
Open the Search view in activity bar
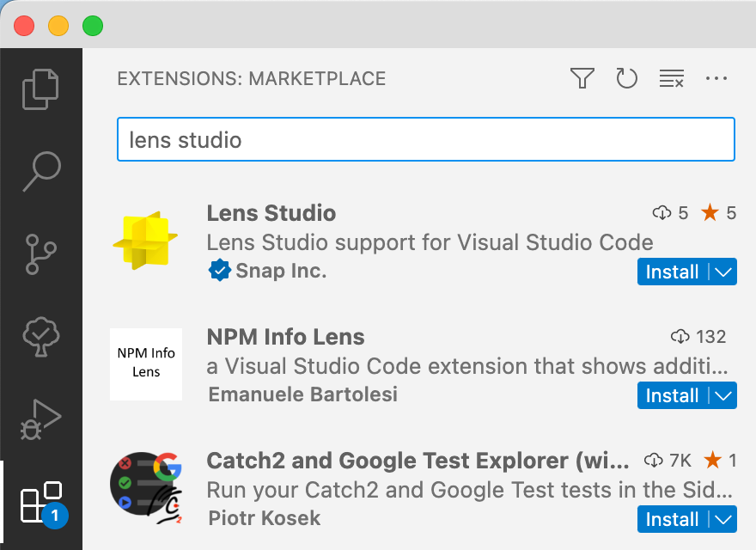[x=41, y=171]
